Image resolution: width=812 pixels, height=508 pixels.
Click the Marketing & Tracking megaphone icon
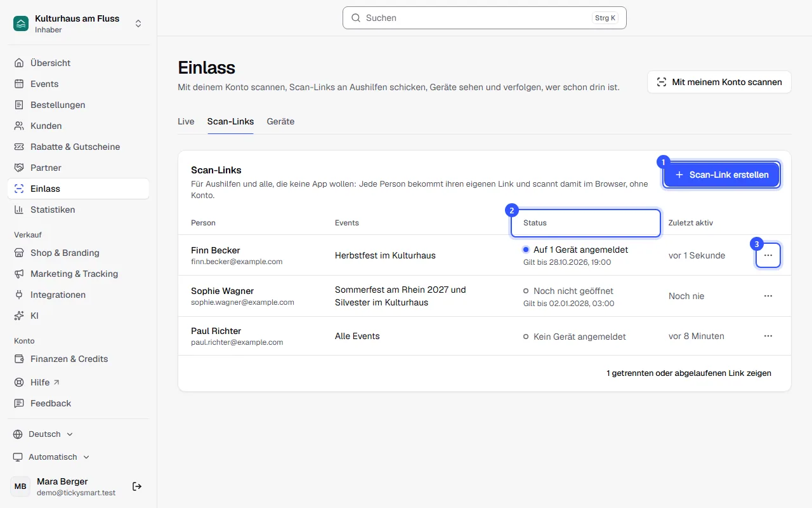coord(19,274)
